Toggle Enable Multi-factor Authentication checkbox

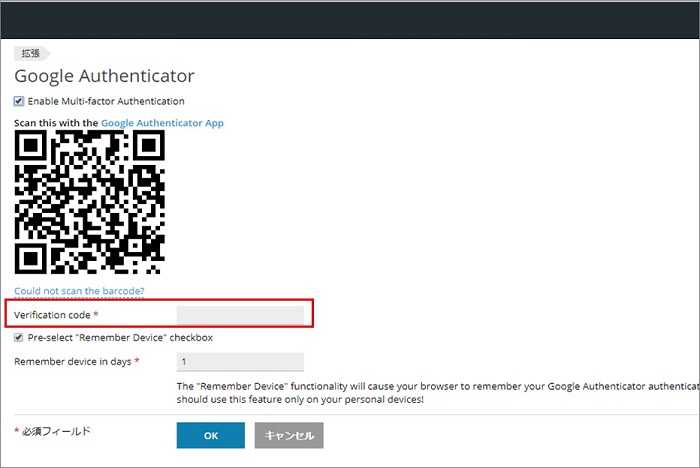(x=19, y=101)
